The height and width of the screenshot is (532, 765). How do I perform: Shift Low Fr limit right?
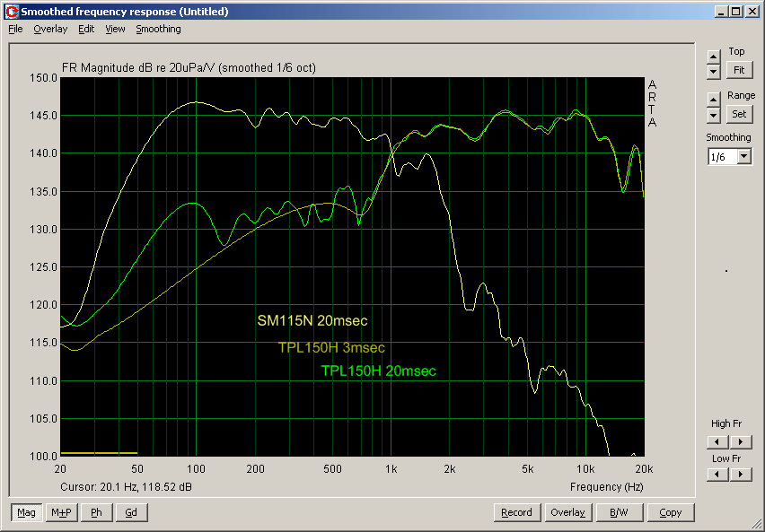741,474
